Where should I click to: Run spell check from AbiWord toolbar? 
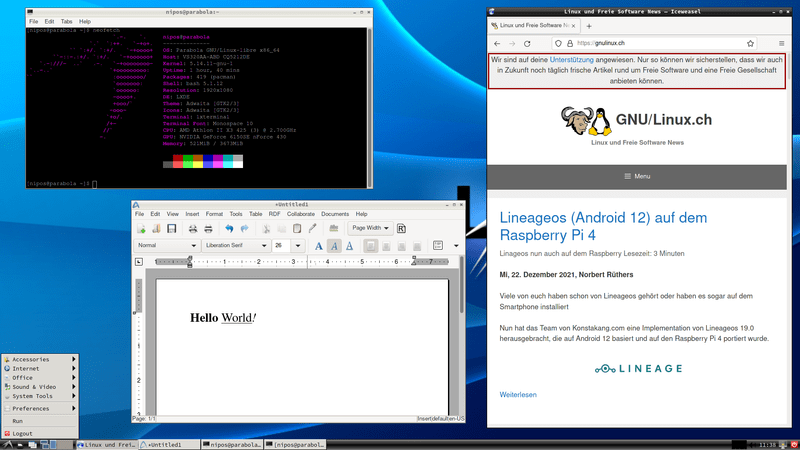[334, 229]
